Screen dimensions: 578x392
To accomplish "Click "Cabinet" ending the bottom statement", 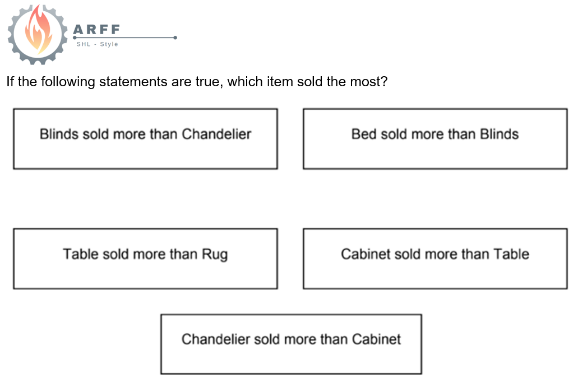I will click(376, 339).
